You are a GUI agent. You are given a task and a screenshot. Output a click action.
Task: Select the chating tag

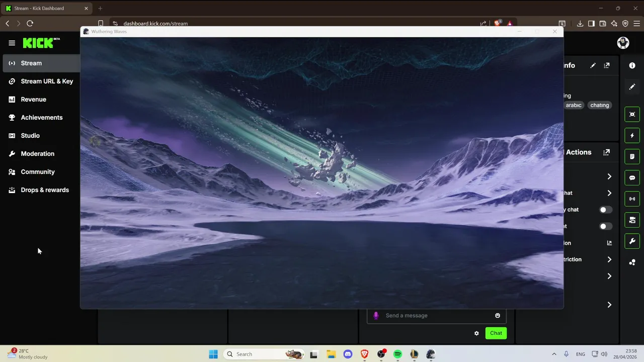click(x=600, y=105)
